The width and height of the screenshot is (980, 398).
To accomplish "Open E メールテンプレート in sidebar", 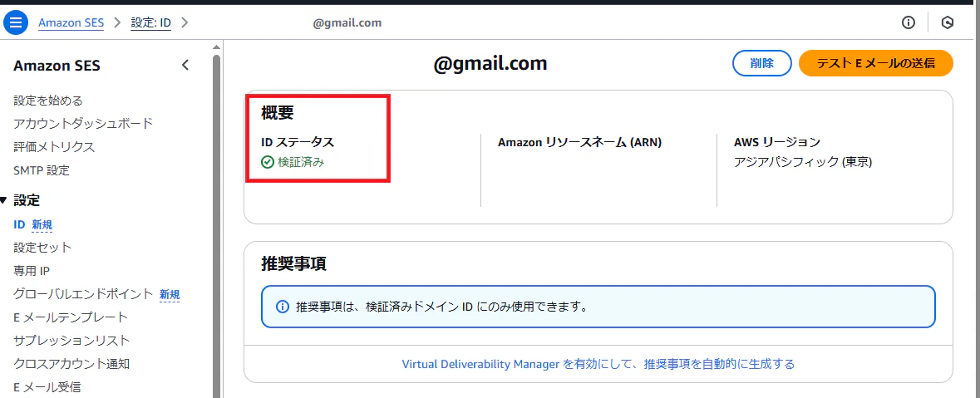I will pos(71,317).
